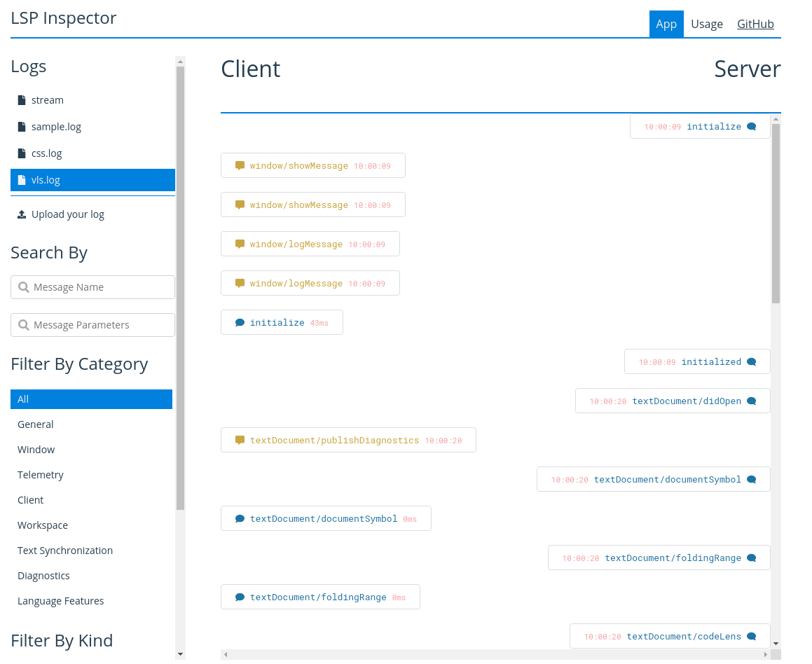Viewport: 812px width, 664px height.
Task: Click the LSP Inspector title
Action: (64, 18)
